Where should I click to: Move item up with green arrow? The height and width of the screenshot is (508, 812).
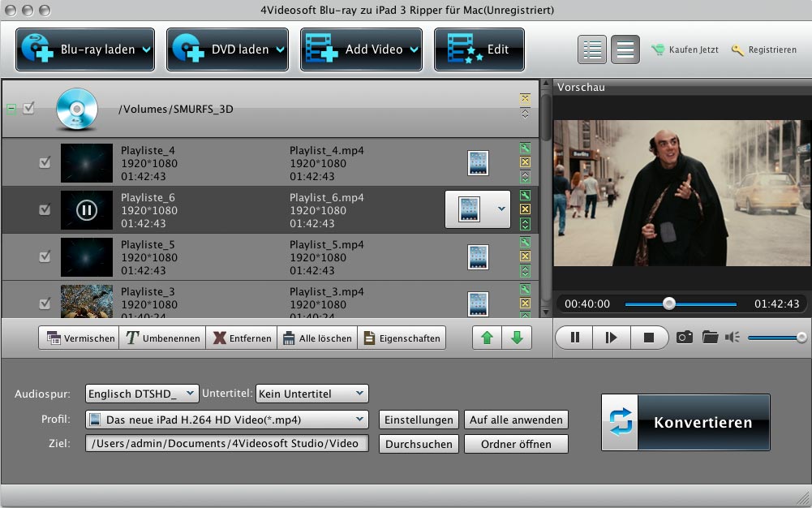[x=488, y=338]
